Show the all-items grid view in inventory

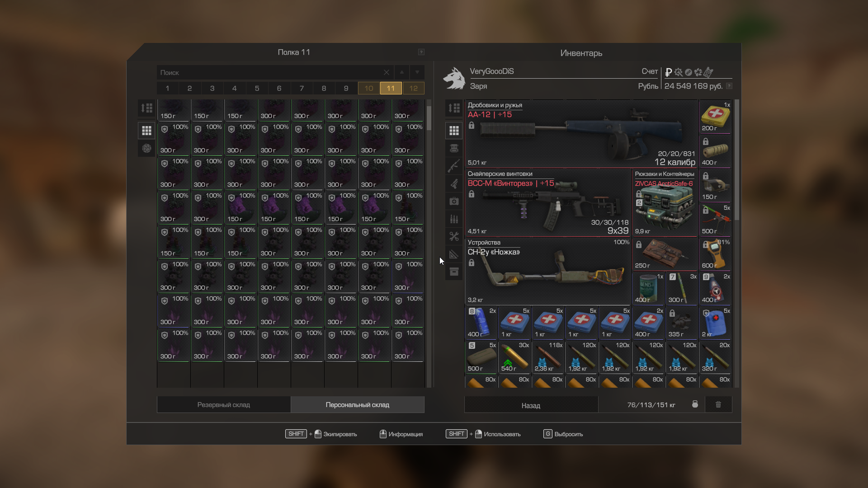[454, 131]
